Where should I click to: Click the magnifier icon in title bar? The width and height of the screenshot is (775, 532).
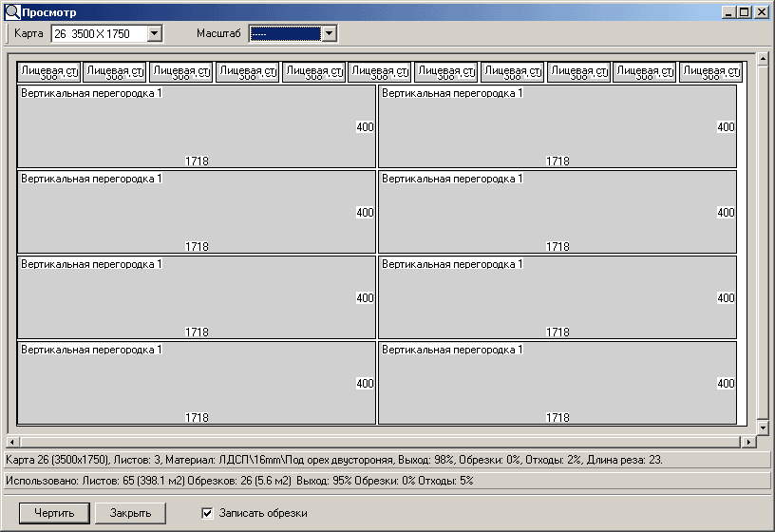12,11
